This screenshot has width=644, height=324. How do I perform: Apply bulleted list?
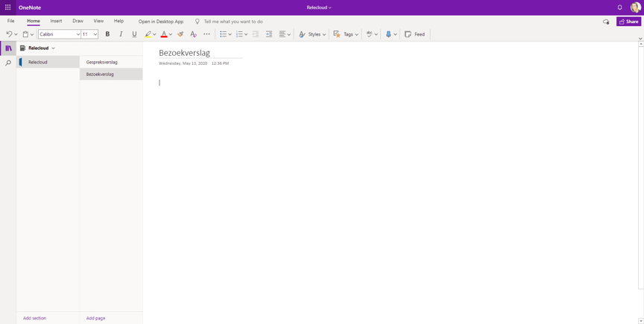(223, 34)
